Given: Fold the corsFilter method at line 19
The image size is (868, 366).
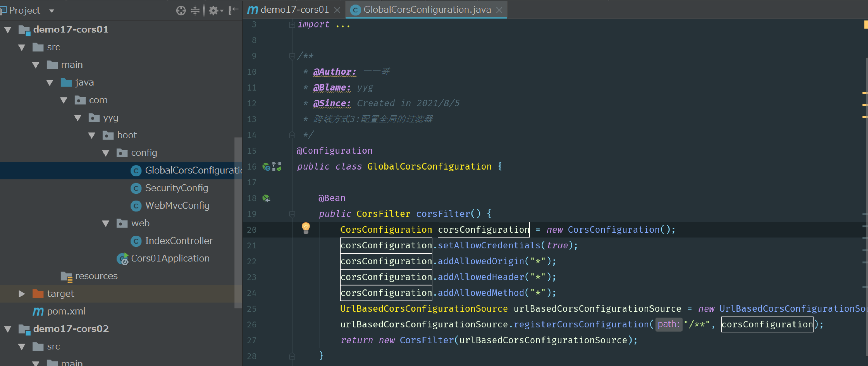Looking at the screenshot, I should [292, 214].
